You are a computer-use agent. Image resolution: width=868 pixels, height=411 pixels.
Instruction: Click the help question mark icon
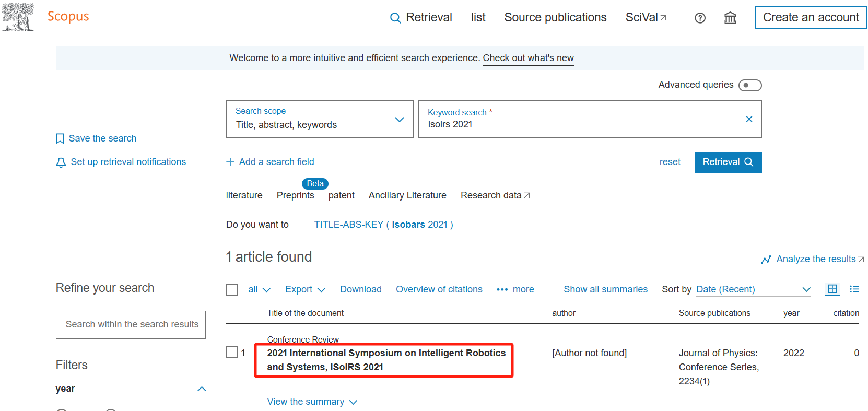pyautogui.click(x=700, y=18)
